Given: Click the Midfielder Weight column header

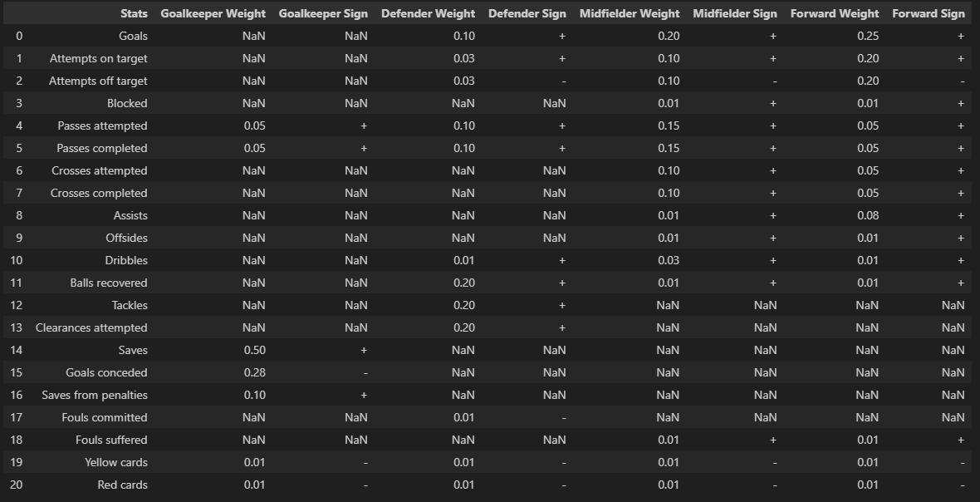Looking at the screenshot, I should (x=630, y=13).
